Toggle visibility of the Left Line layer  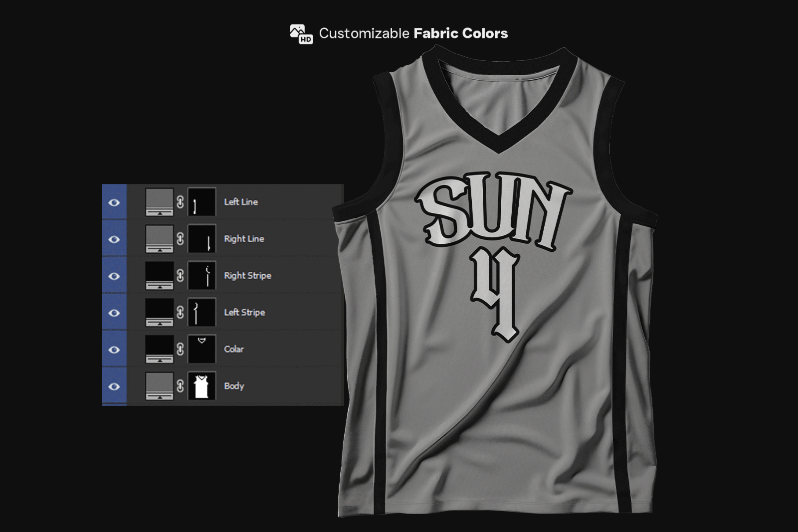pyautogui.click(x=115, y=202)
